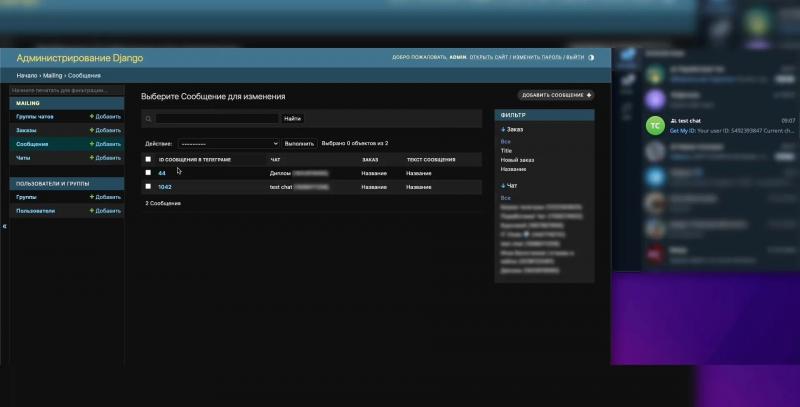
Task: Click the green TC avatar of test chat
Action: [655, 125]
